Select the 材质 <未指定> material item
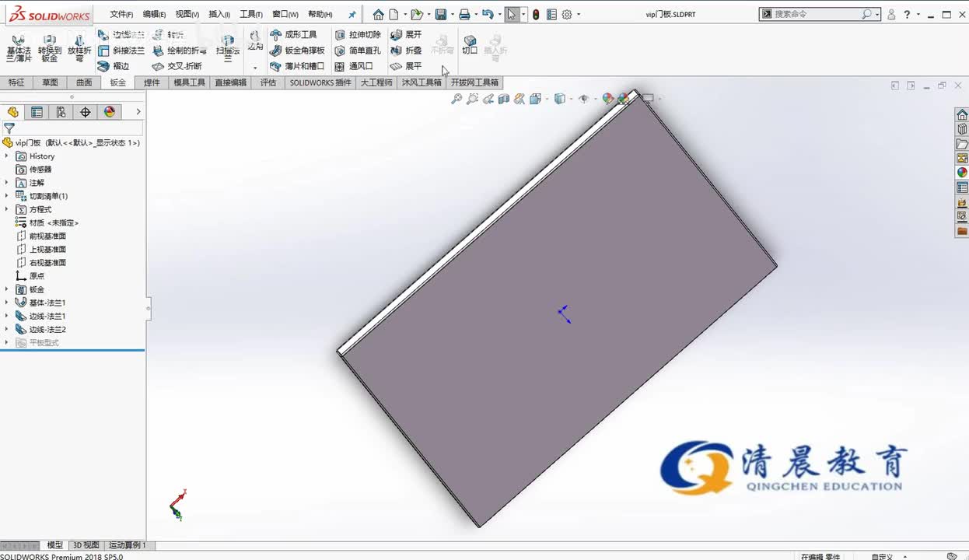The image size is (969, 560). tap(47, 222)
